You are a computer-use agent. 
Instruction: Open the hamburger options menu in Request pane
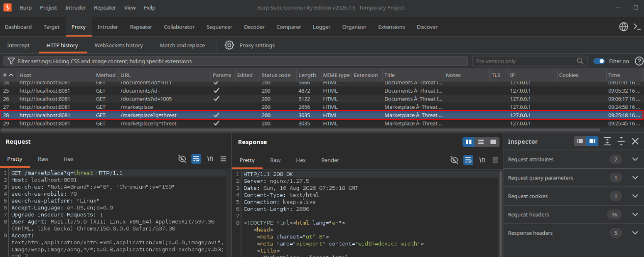click(223, 159)
